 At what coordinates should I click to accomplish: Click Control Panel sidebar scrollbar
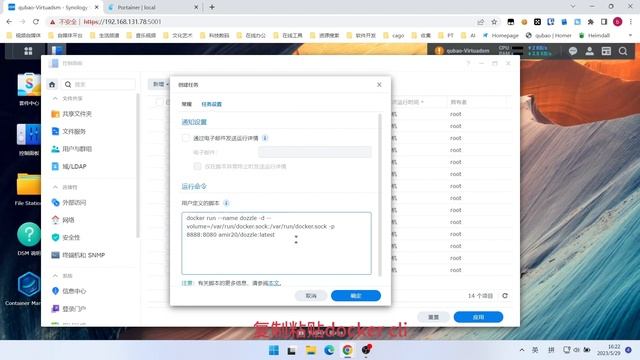[x=138, y=165]
